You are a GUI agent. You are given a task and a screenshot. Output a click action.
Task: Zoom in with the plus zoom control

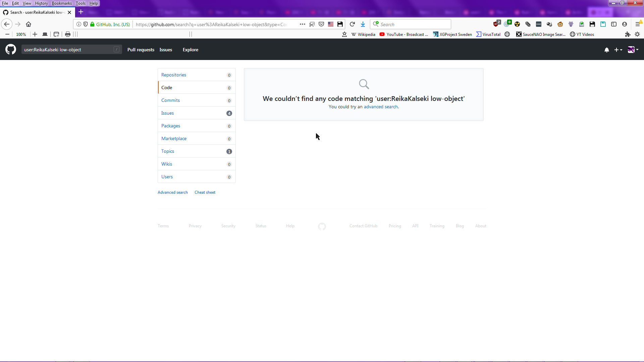[35, 34]
